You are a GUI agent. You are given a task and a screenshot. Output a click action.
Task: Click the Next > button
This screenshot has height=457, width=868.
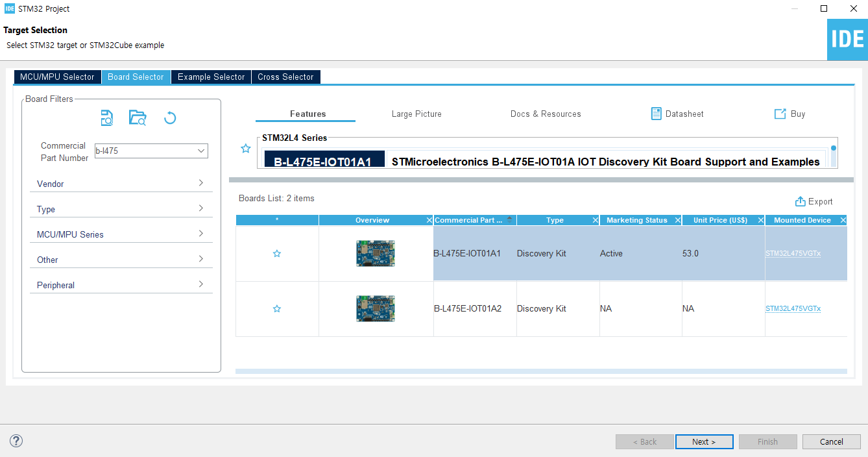pos(704,441)
